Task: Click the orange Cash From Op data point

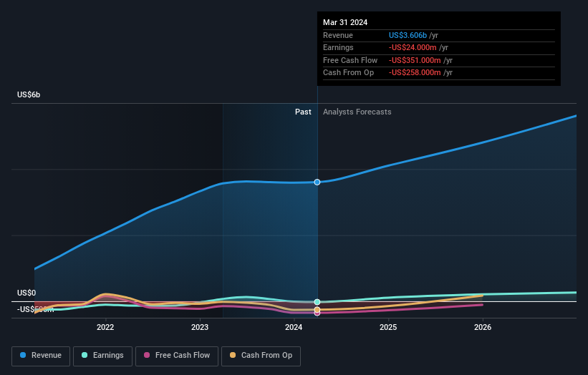Action: pos(317,310)
